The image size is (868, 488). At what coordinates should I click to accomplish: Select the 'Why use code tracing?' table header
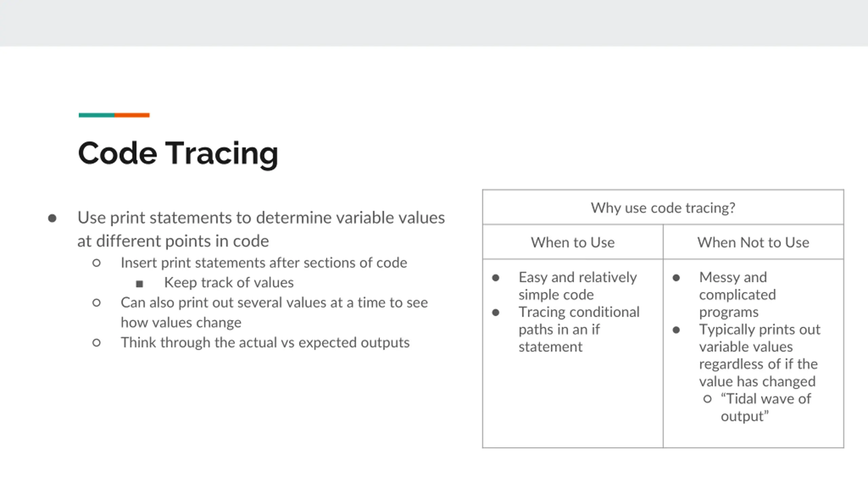click(x=663, y=207)
